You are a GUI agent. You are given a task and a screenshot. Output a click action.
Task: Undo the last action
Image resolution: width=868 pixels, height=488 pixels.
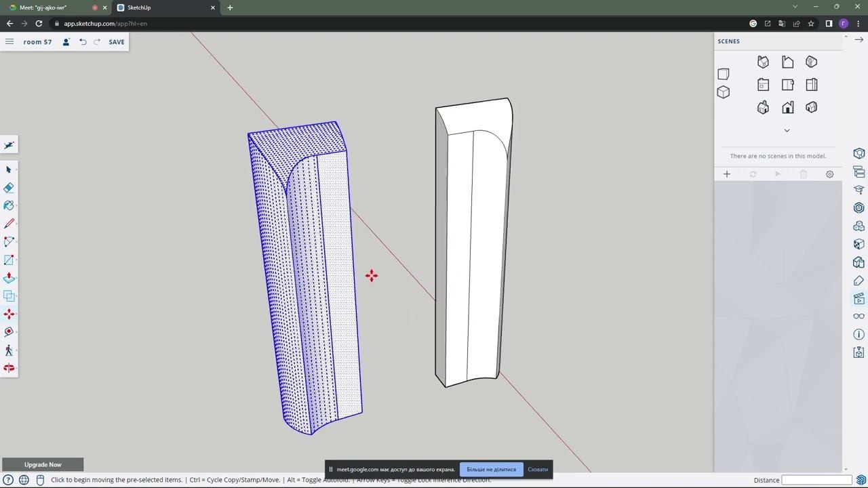pyautogui.click(x=83, y=42)
